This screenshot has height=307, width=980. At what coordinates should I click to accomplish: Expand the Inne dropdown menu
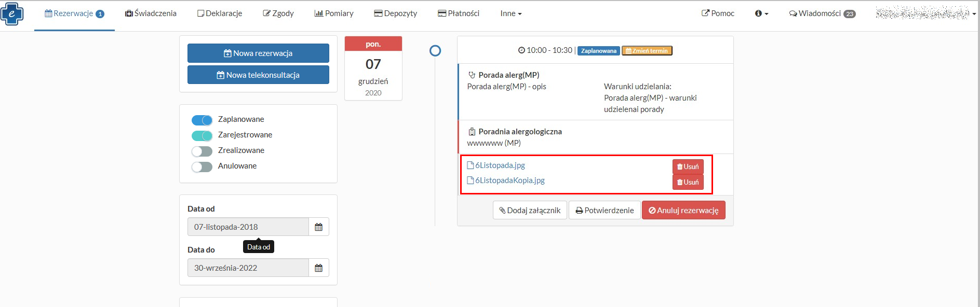pos(511,13)
